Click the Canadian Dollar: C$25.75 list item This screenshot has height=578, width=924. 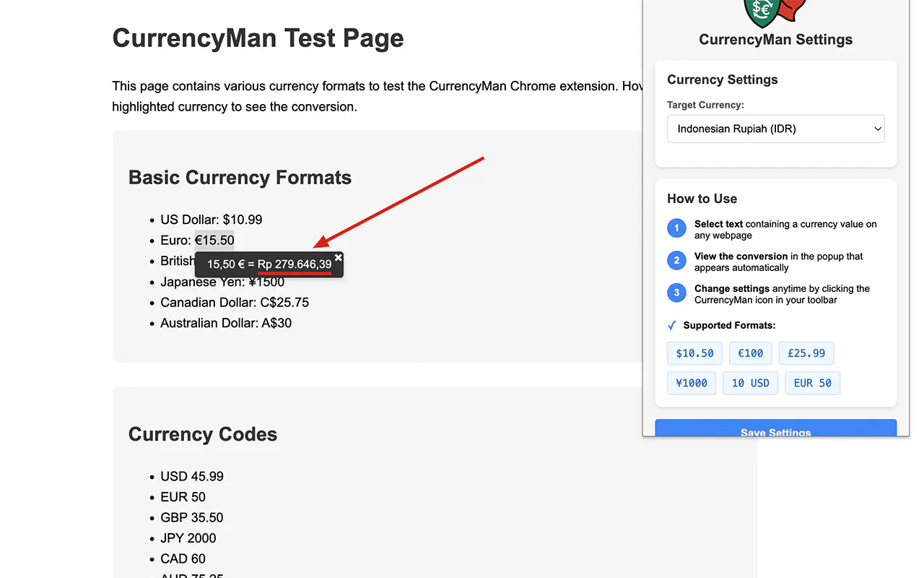(x=235, y=302)
